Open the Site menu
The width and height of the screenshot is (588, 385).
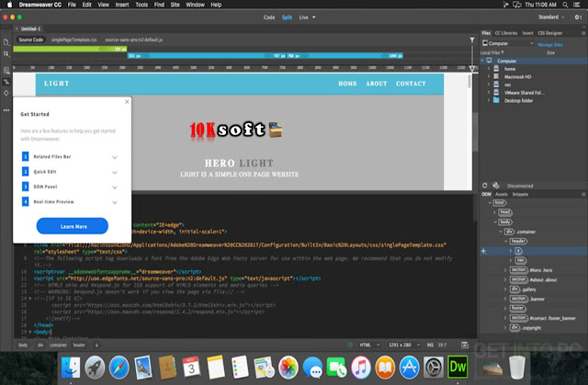175,5
